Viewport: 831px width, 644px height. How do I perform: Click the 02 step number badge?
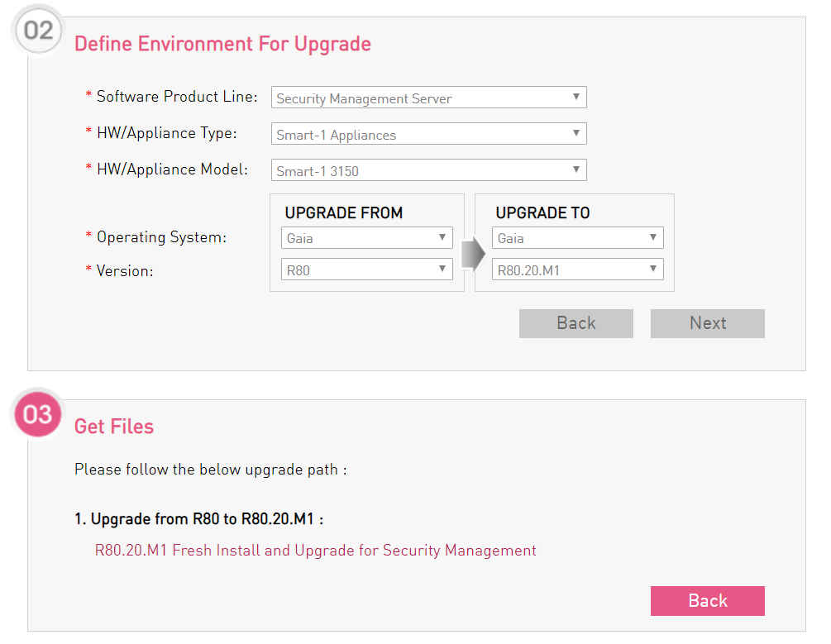38,31
